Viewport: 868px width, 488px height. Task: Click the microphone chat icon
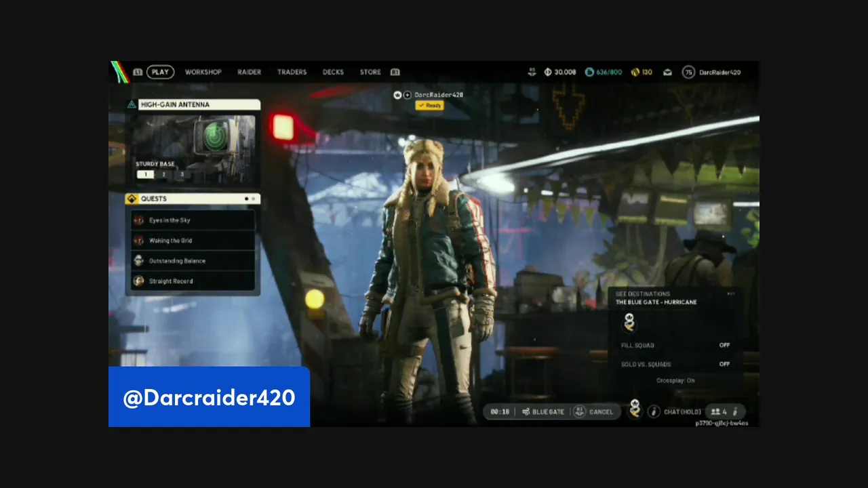tap(654, 411)
